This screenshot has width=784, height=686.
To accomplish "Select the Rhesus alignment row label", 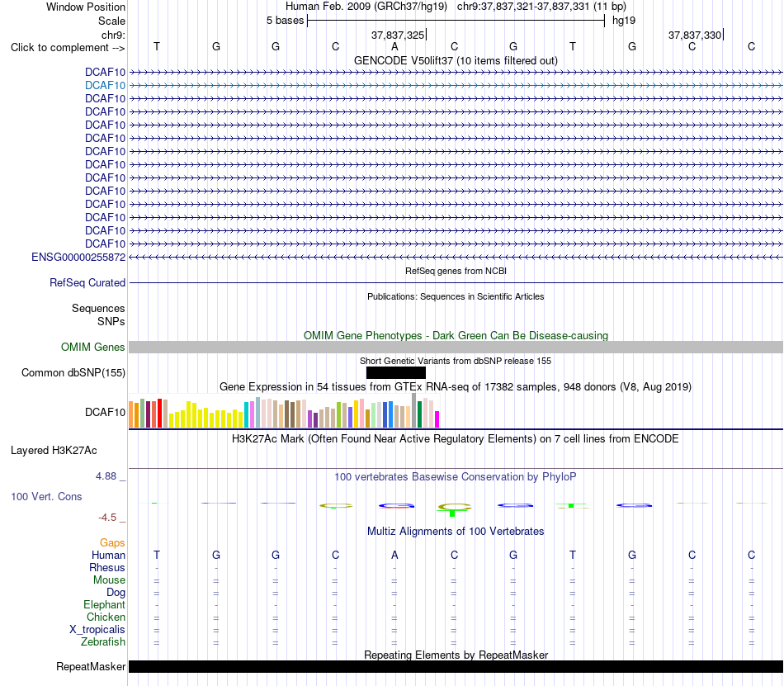I will click(107, 568).
